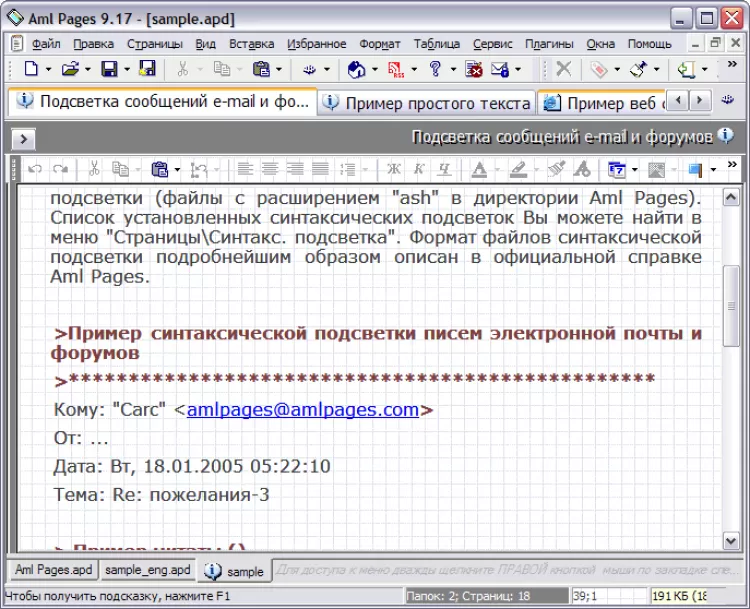Screen dimensions: 750x609
Task: Create a new document with the blank page icon
Action: [31, 69]
